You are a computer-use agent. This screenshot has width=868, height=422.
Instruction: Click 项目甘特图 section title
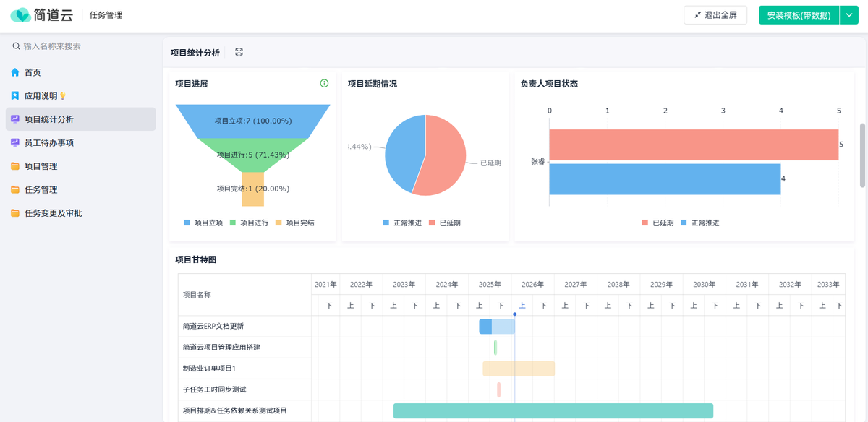pos(195,259)
